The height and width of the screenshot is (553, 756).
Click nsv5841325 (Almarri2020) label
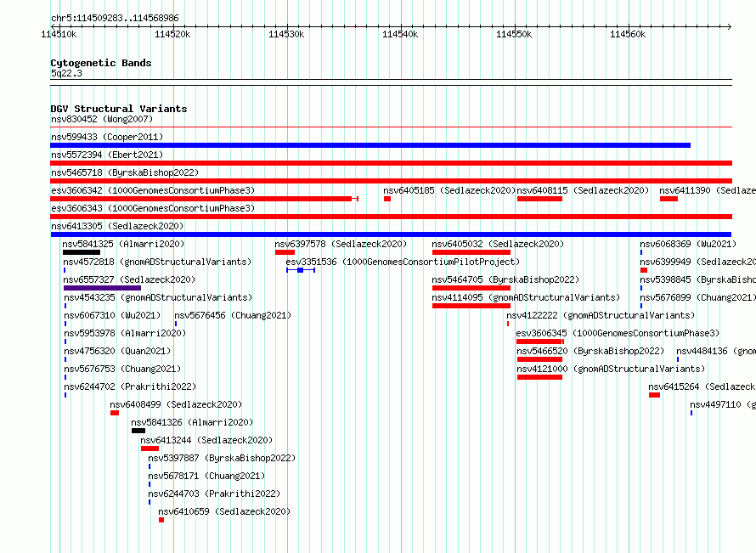pyautogui.click(x=123, y=244)
